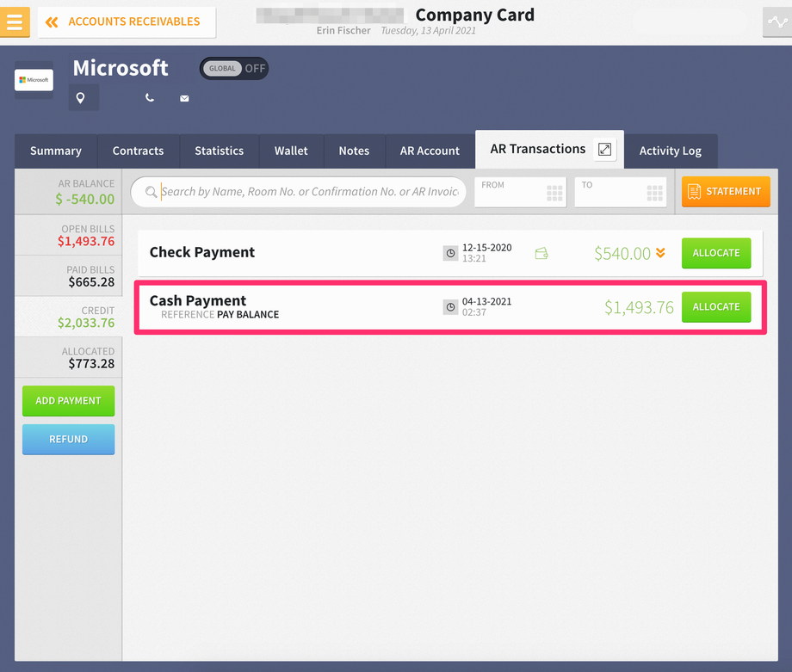The height and width of the screenshot is (672, 792).
Task: Open the Activity Log tab
Action: (671, 151)
